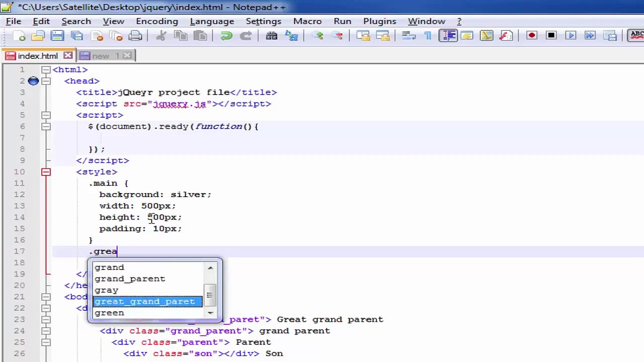Viewport: 644px width, 362px height.
Task: Click the Save All icon
Action: tap(77, 36)
